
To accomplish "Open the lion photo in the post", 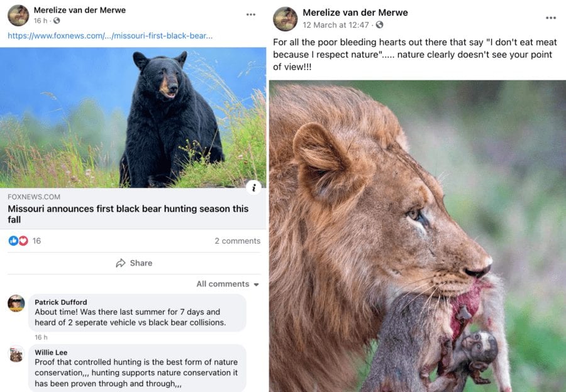I will click(x=418, y=236).
